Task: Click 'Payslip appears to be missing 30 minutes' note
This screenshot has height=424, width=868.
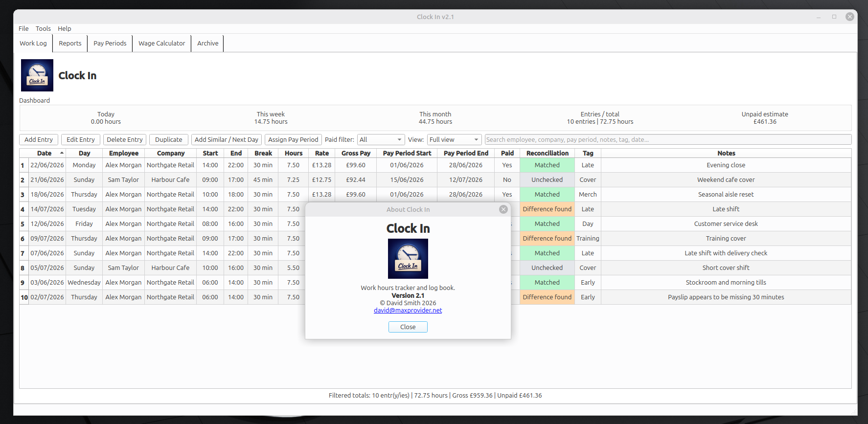Action: tap(726, 297)
